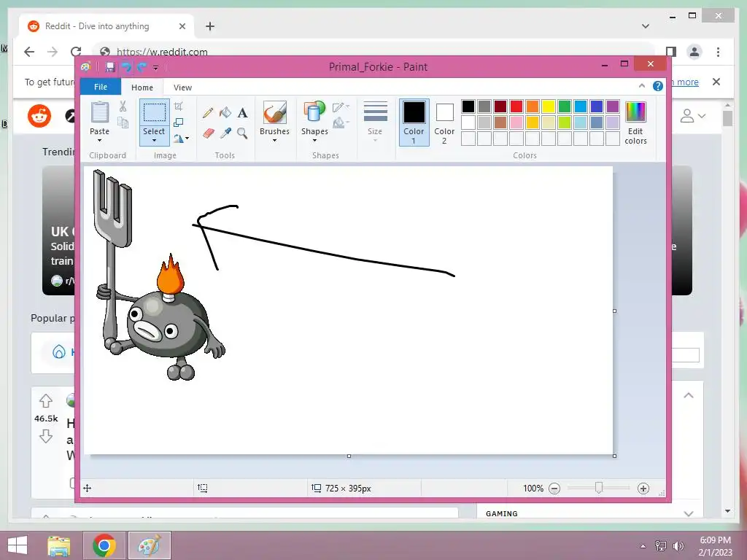The width and height of the screenshot is (747, 560).
Task: Click Chrome icon on taskbar
Action: pyautogui.click(x=104, y=545)
